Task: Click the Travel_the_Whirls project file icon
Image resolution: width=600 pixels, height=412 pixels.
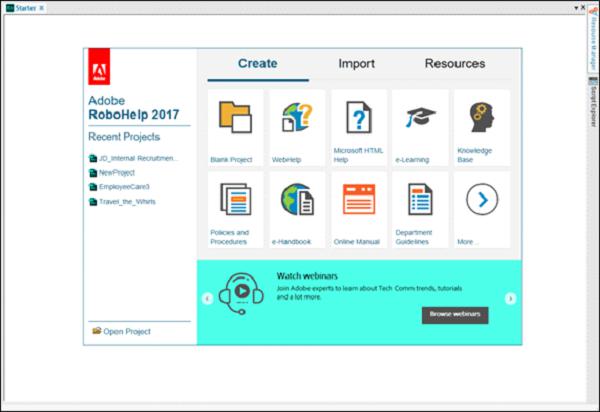Action: pos(93,202)
